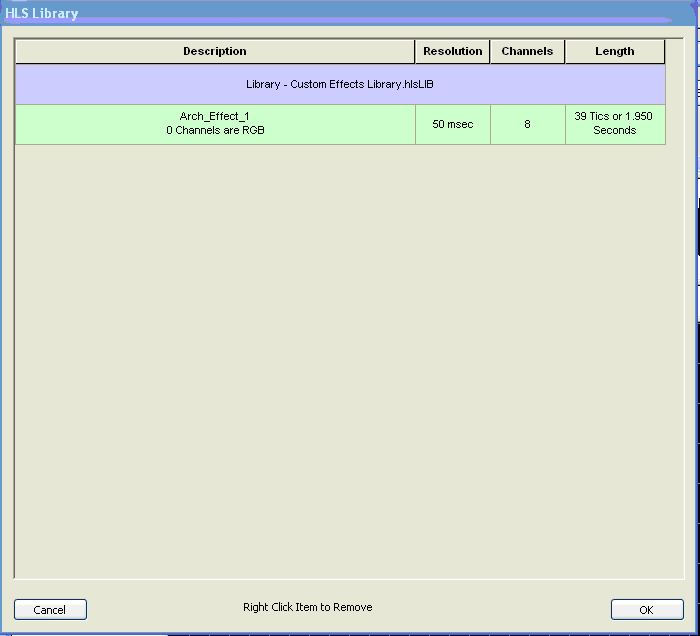Click the 8 channels cell

[x=528, y=124]
